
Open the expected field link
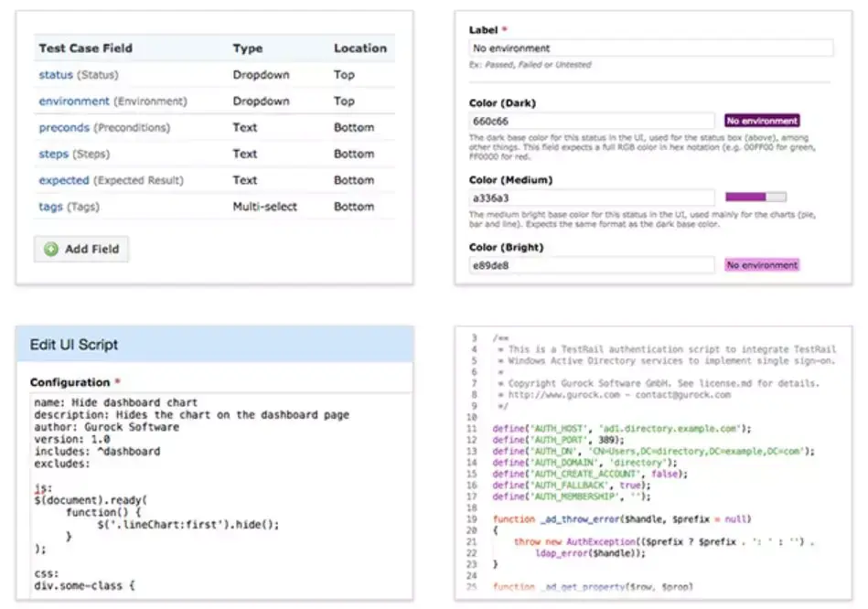click(64, 180)
